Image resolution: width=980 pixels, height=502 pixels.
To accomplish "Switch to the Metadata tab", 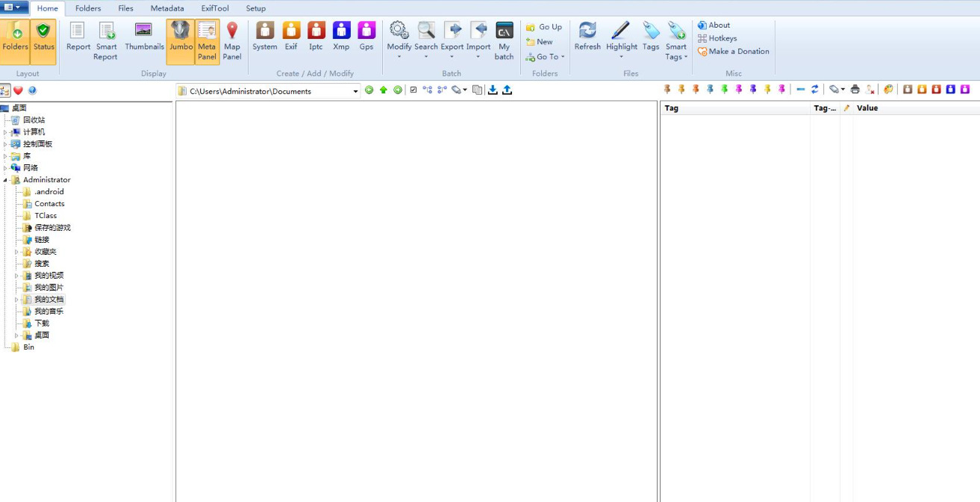I will pos(166,8).
